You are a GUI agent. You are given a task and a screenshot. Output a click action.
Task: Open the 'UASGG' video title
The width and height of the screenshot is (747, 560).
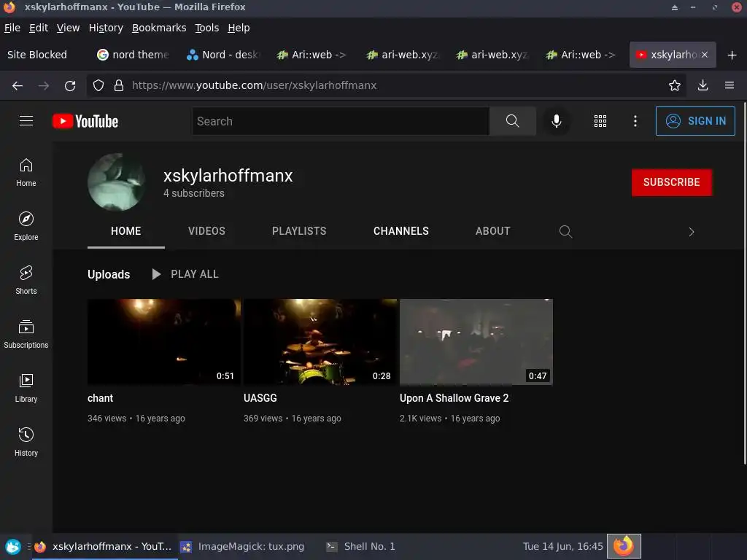point(260,398)
